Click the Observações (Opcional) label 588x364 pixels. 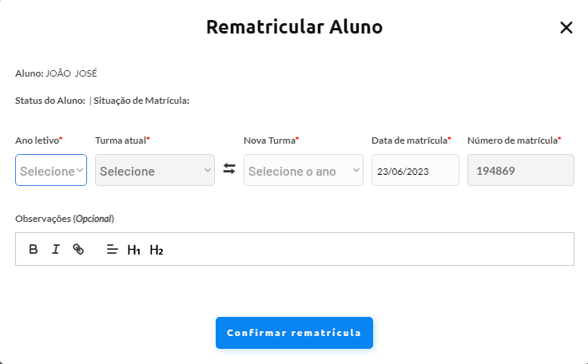click(65, 219)
